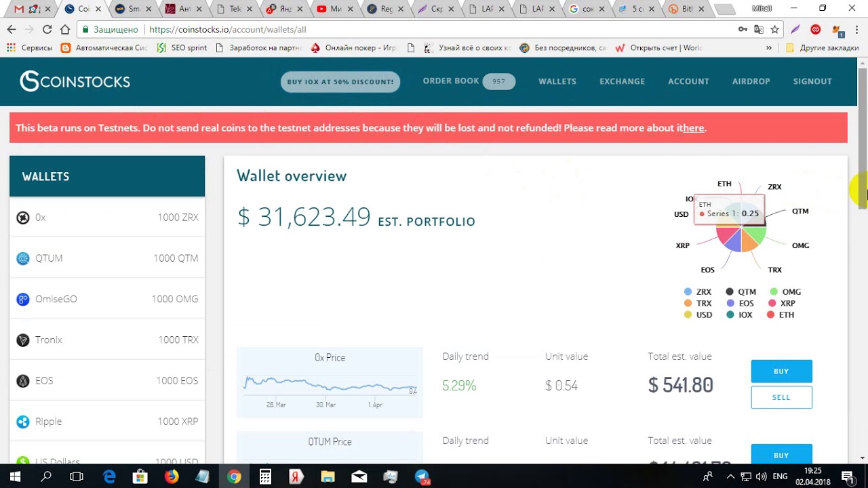Screen dimensions: 868x488
Task: Open the SEO sprint bookmark
Action: [x=181, y=48]
